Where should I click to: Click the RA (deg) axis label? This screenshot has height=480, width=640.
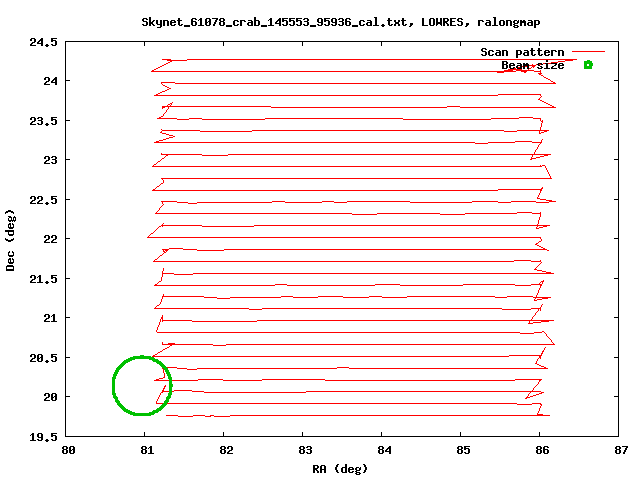click(343, 468)
